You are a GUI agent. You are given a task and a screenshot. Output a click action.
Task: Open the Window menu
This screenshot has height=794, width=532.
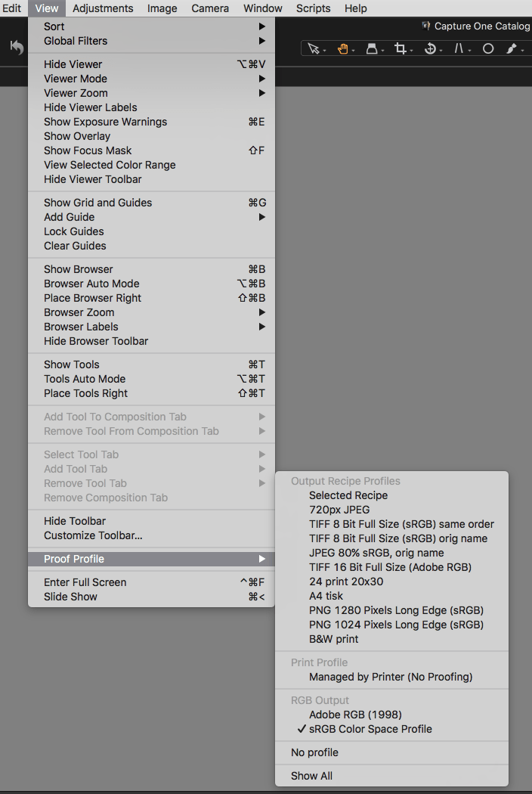[x=263, y=8]
